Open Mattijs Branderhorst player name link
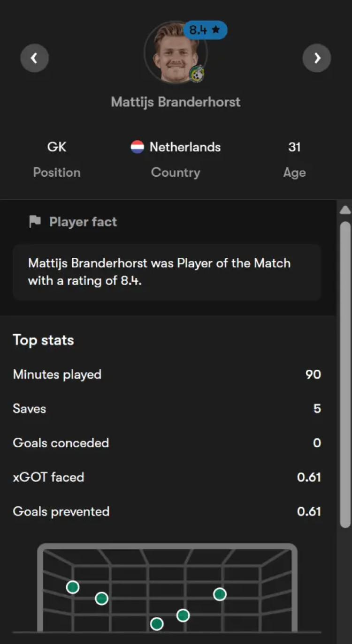 point(176,102)
